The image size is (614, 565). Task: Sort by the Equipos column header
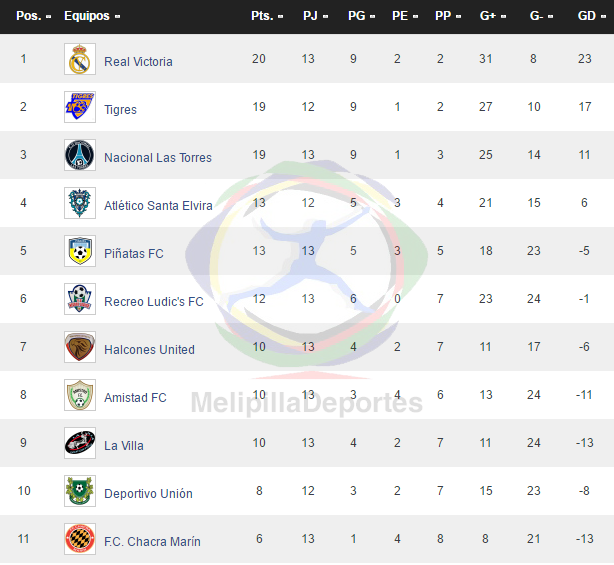pos(92,16)
